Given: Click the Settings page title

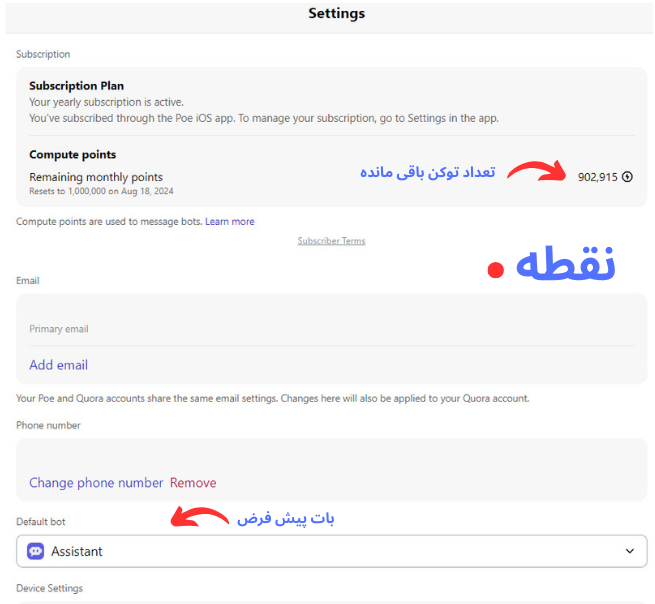Looking at the screenshot, I should tap(337, 13).
